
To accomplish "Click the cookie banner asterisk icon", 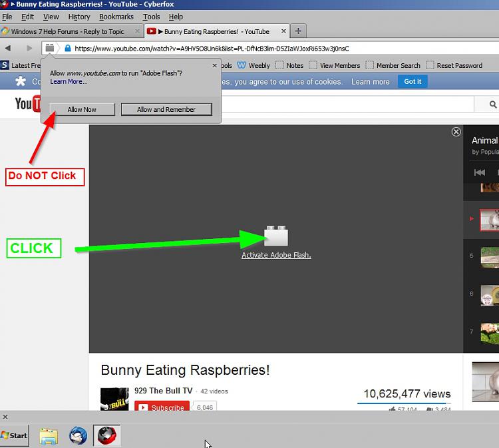I will point(21,81).
